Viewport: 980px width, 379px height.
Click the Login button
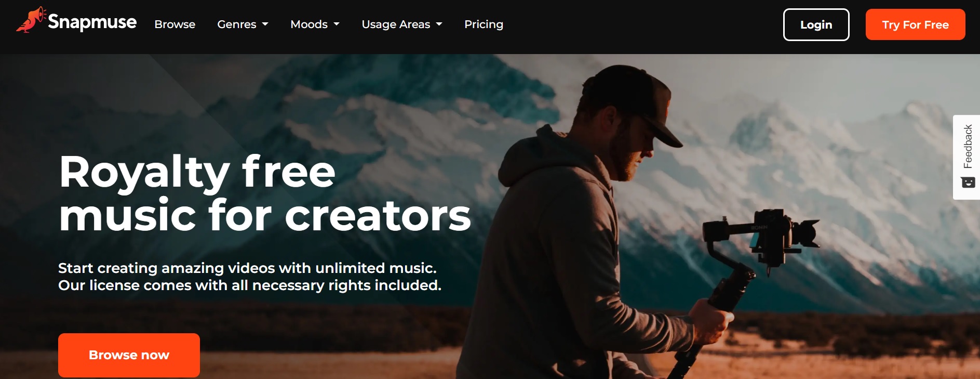[x=816, y=24]
